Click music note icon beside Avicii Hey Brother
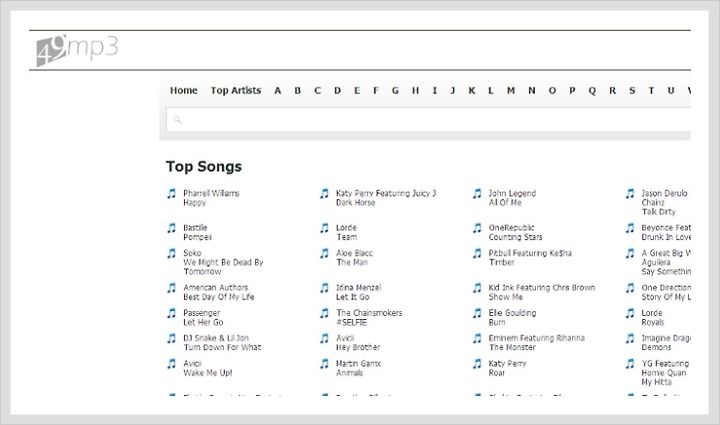Viewport: 720px width, 425px height. (324, 338)
